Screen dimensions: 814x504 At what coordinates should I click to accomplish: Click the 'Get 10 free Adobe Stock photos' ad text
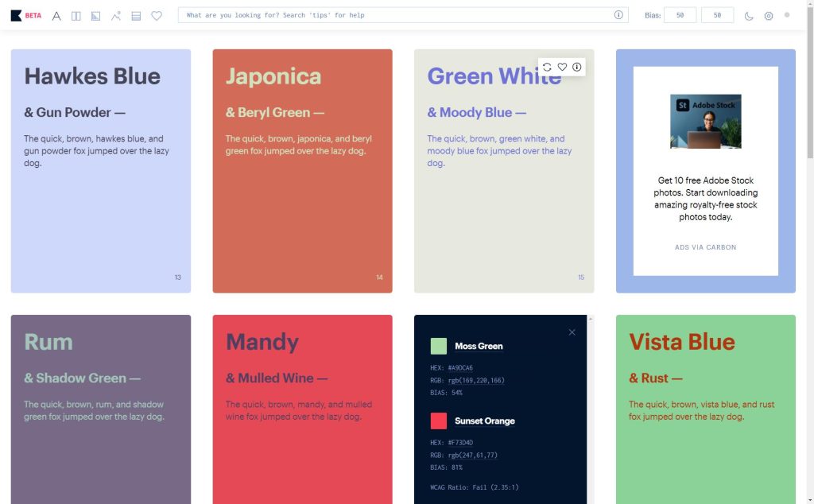point(706,199)
